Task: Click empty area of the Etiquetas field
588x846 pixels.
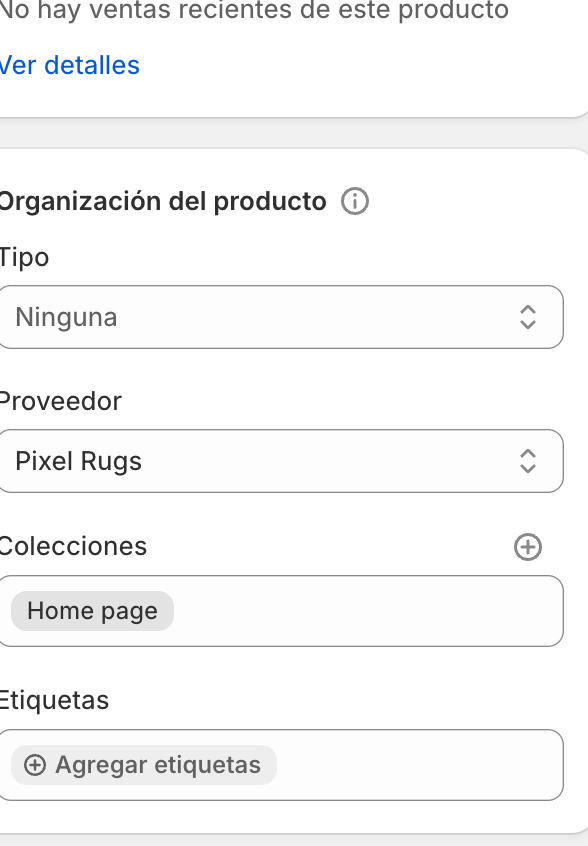Action: 418,765
